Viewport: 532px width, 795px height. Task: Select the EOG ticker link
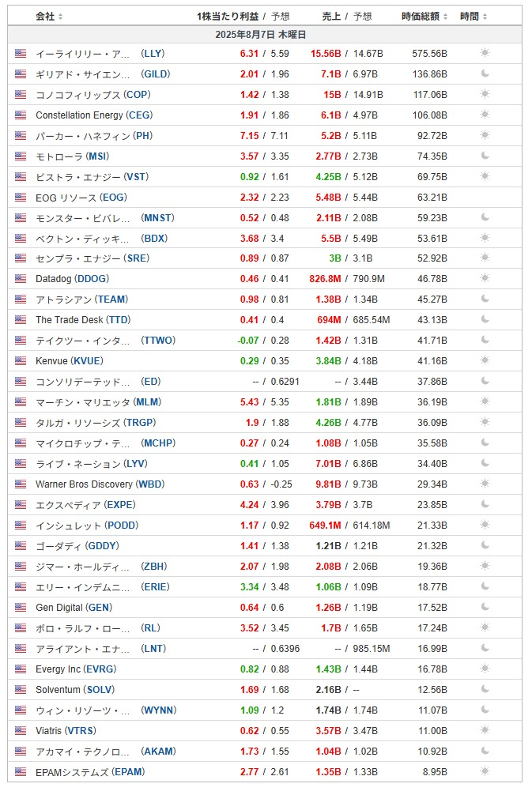pyautogui.click(x=114, y=198)
